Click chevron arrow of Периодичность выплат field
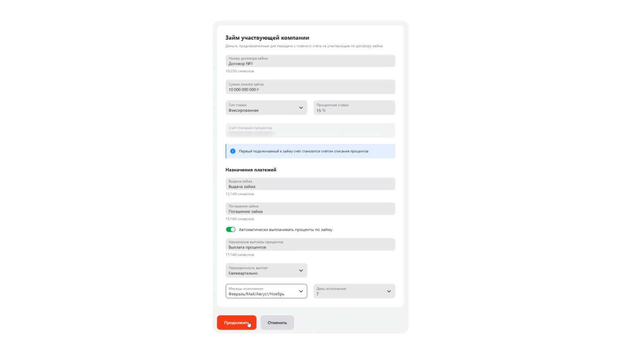 point(301,271)
